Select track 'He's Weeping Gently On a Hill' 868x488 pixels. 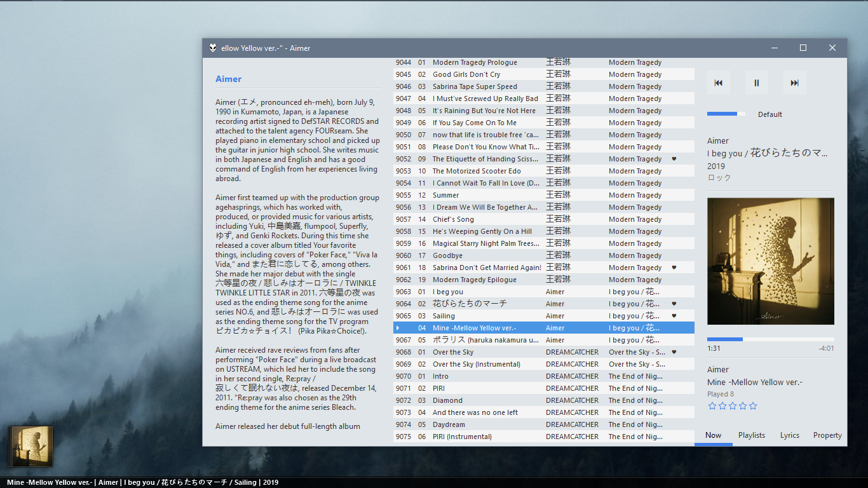(x=544, y=231)
